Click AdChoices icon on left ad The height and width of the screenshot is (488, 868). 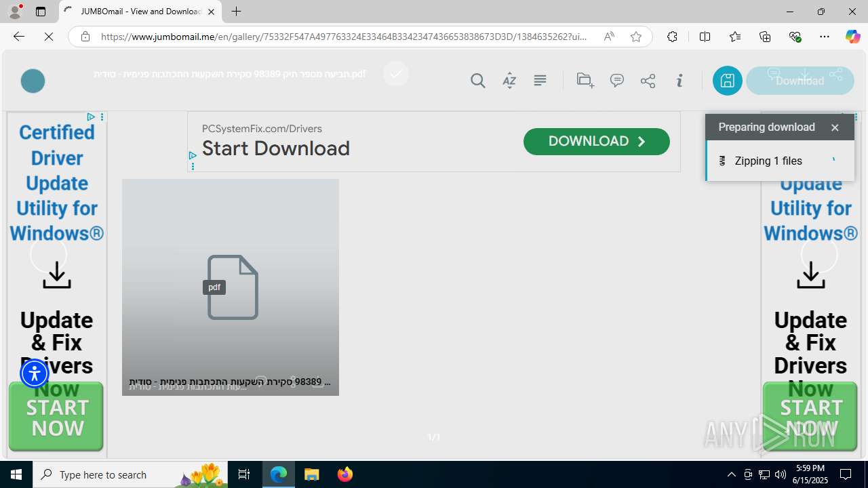coord(91,117)
